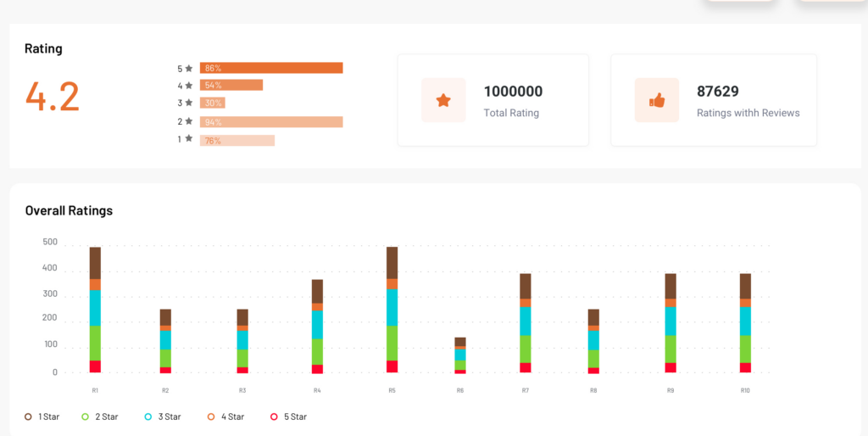Viewport: 868px width, 436px height.
Task: Toggle the 2 Star legend series
Action: (x=100, y=416)
